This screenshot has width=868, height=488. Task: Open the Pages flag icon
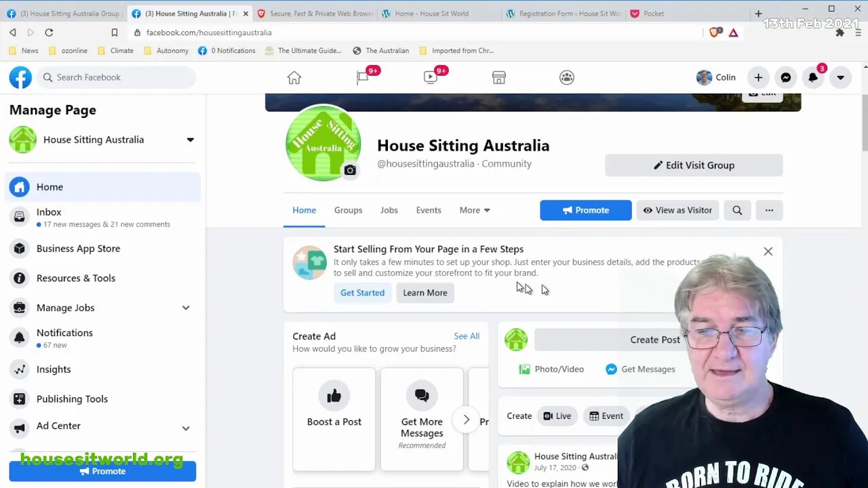pos(363,77)
